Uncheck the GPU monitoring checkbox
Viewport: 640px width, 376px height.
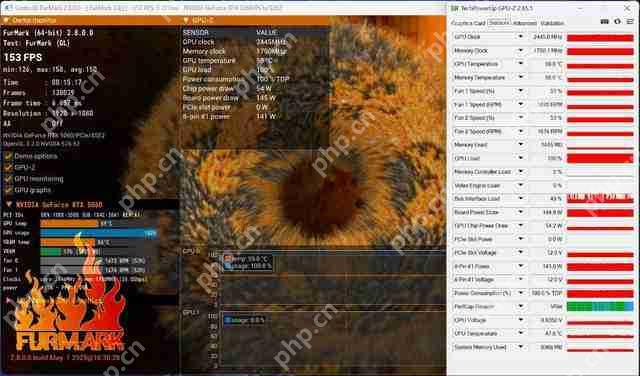pyautogui.click(x=8, y=179)
